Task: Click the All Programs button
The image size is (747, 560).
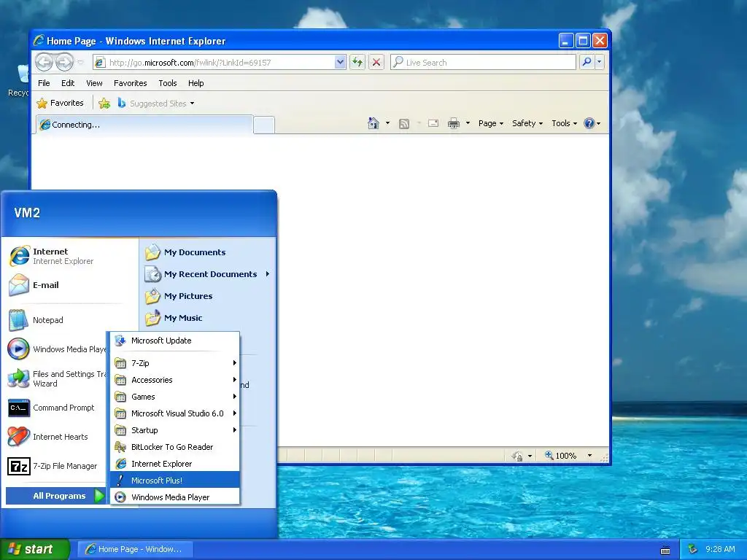Action: [55, 496]
